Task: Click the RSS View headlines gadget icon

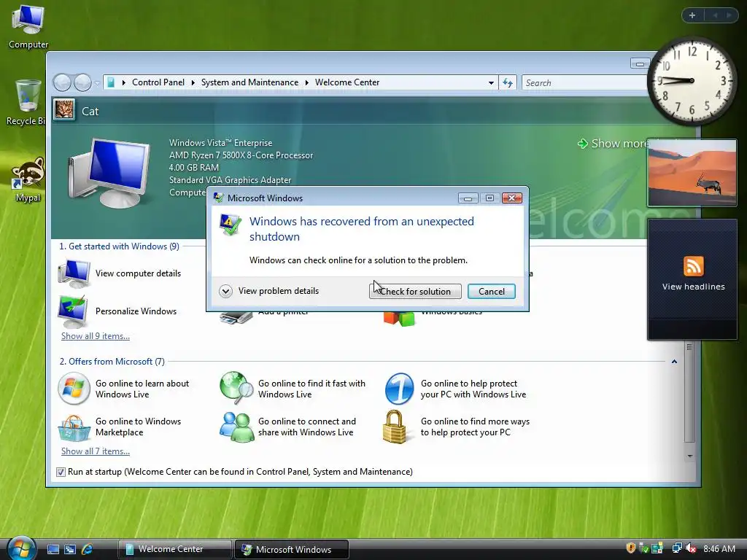Action: 693,266
